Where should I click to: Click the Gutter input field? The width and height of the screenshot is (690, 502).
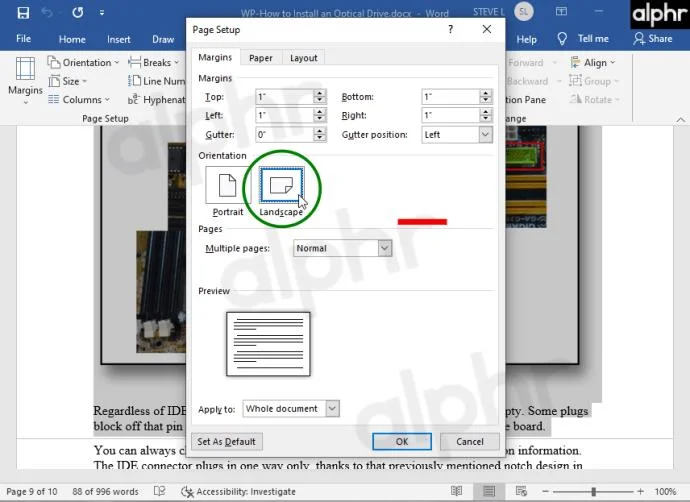coord(284,134)
